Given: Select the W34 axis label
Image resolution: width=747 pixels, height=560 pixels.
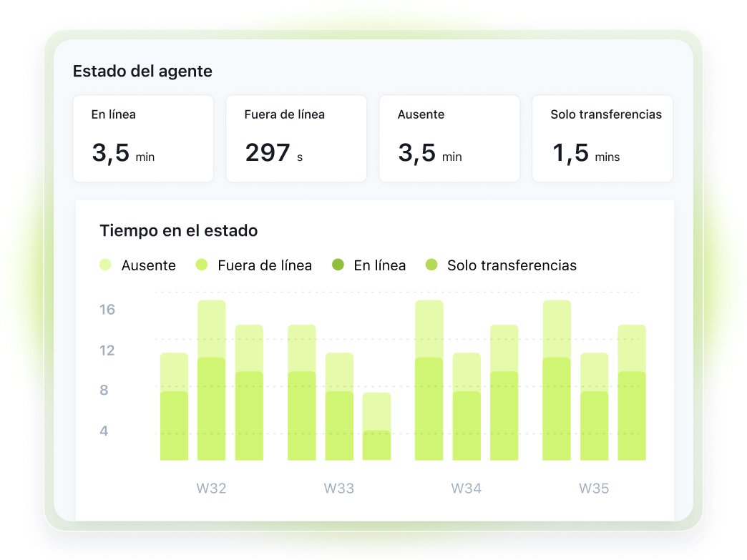Looking at the screenshot, I should 466,488.
